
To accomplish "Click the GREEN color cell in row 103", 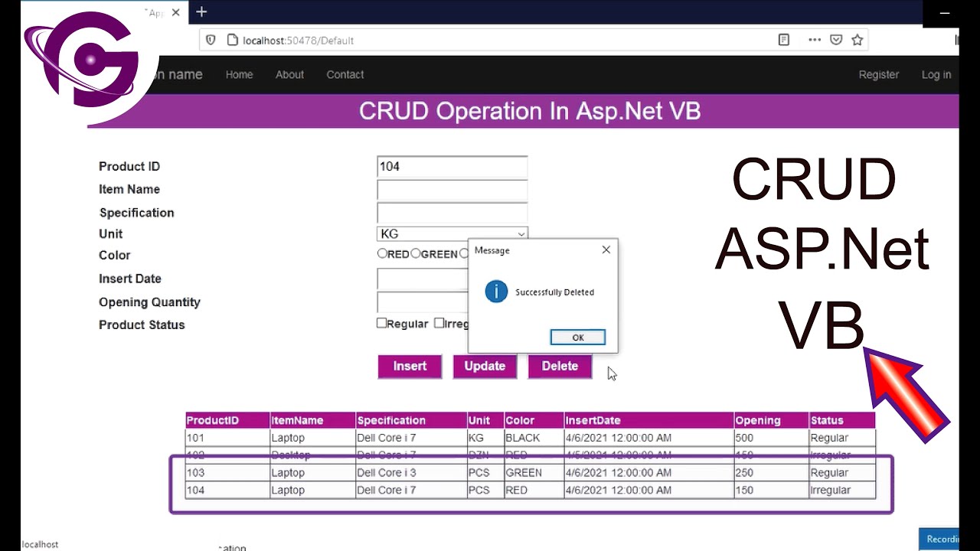I will pos(534,473).
